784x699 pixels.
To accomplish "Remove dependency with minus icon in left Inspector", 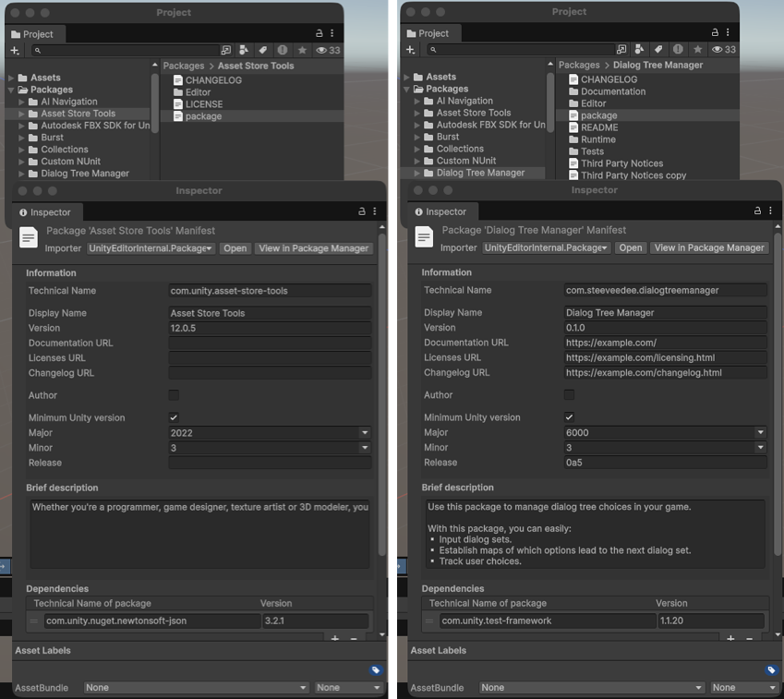I will coord(354,638).
